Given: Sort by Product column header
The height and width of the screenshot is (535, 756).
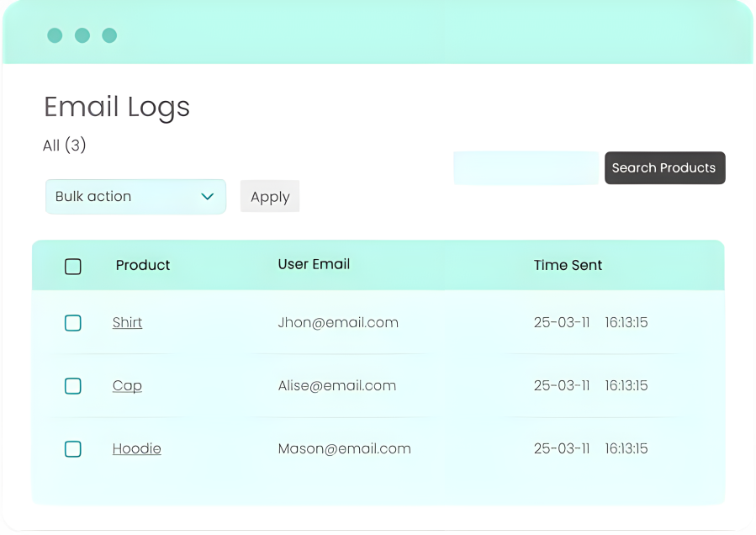Looking at the screenshot, I should (143, 266).
